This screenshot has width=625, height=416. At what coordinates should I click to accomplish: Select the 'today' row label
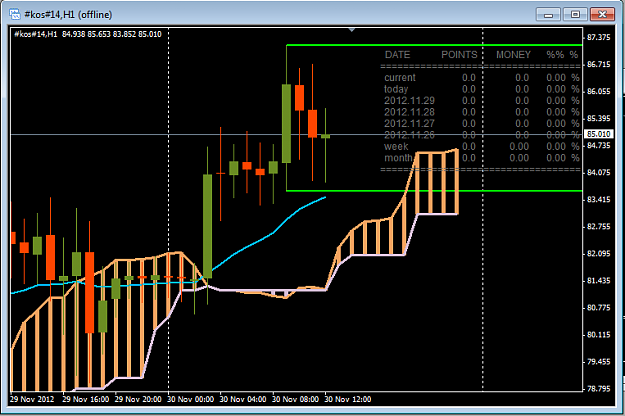click(x=396, y=89)
